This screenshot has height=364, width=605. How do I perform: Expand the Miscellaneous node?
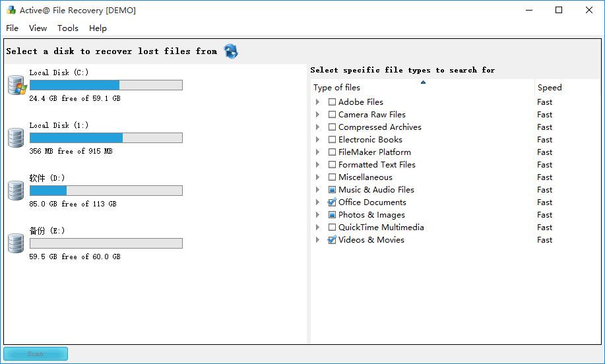317,177
